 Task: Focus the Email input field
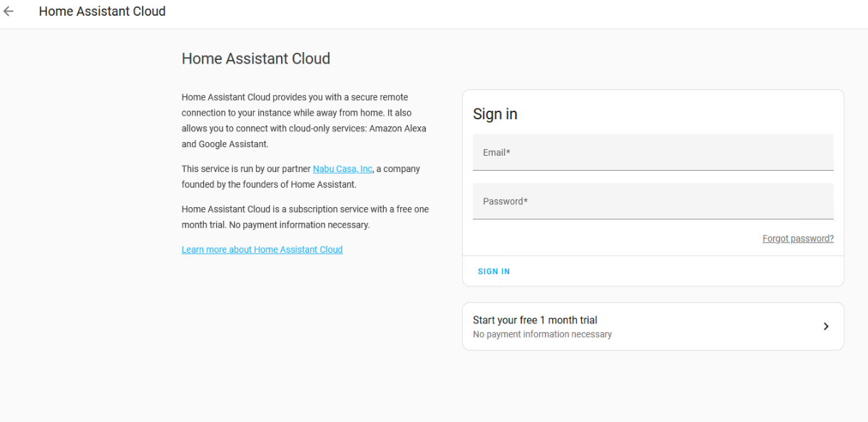pos(653,153)
